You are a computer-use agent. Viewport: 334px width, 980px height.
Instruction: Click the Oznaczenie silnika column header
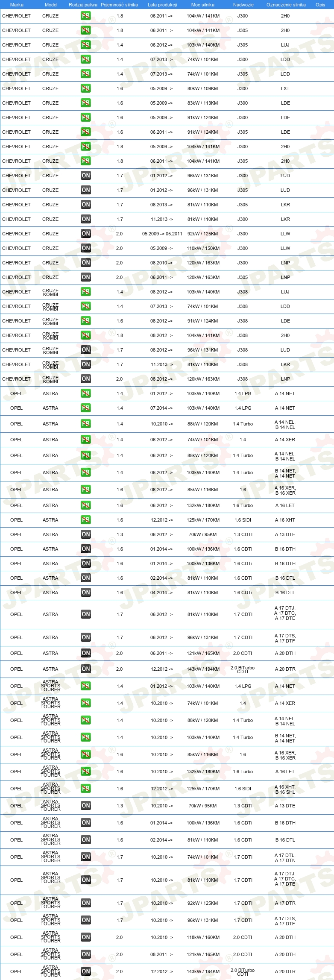coord(286,5)
